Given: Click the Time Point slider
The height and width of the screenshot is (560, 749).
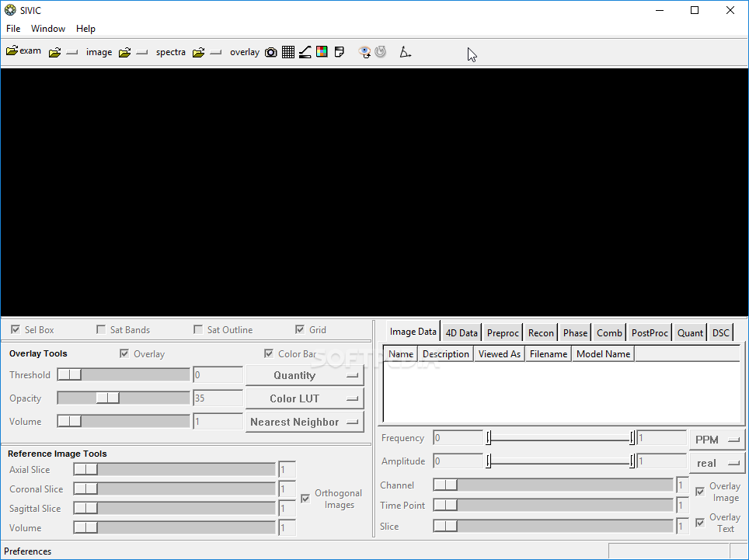Looking at the screenshot, I should (x=554, y=505).
